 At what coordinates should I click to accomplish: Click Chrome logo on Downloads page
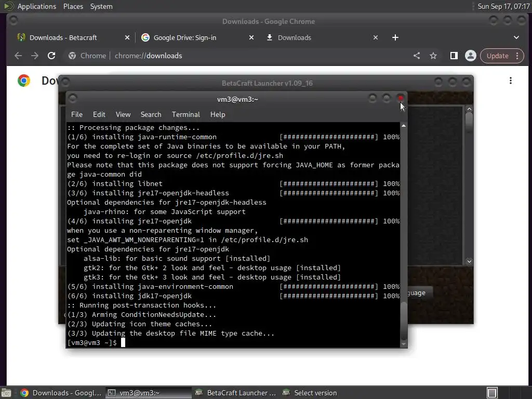[x=24, y=81]
